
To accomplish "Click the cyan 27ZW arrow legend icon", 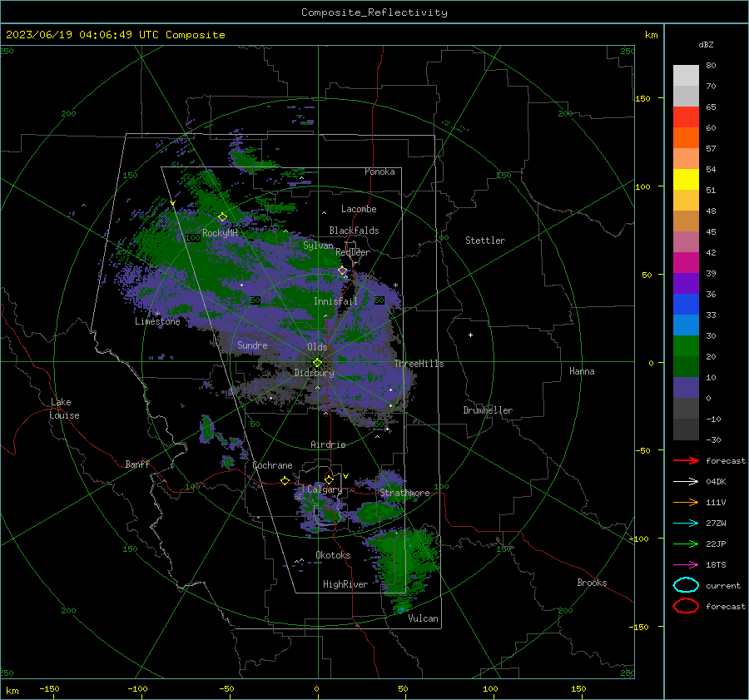I will coord(686,524).
